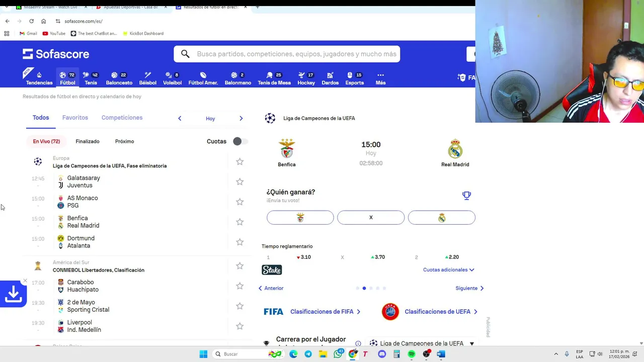This screenshot has height=362, width=644.
Task: Select the Voleibol sport icon
Action: [172, 78]
